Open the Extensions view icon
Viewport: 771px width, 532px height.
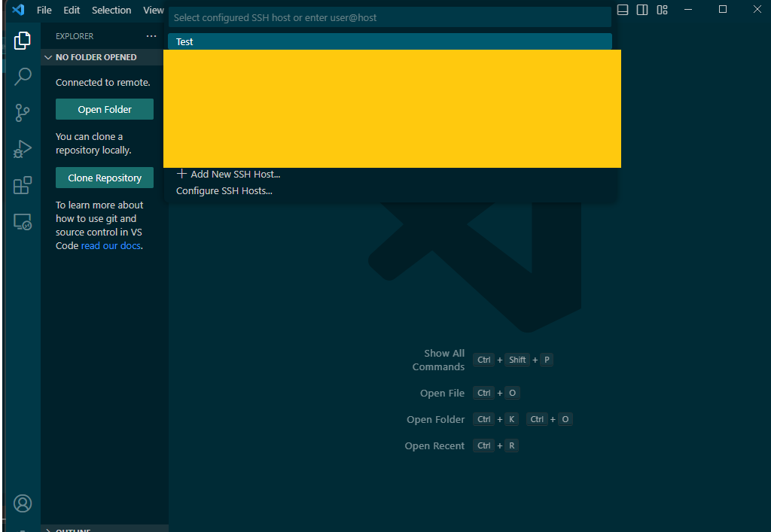coord(22,184)
